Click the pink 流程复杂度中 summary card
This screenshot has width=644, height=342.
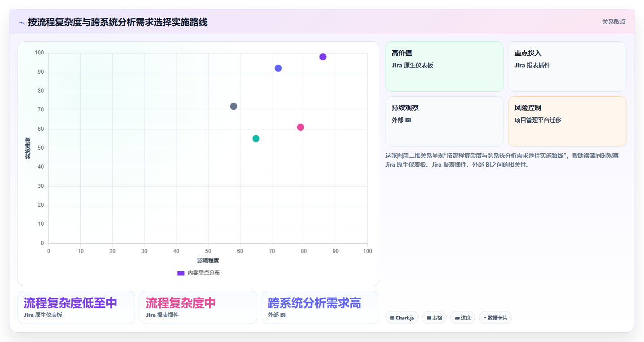(198, 307)
